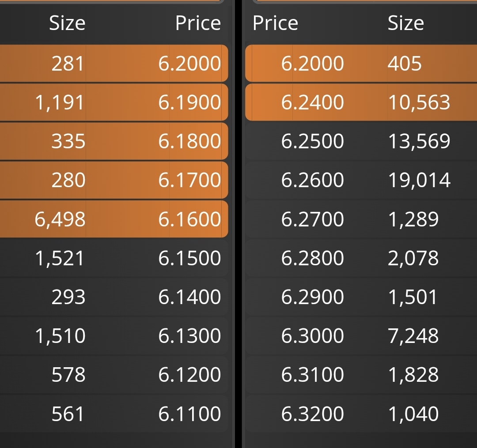
Task: Click the 6.1100 bid row
Action: (114, 414)
